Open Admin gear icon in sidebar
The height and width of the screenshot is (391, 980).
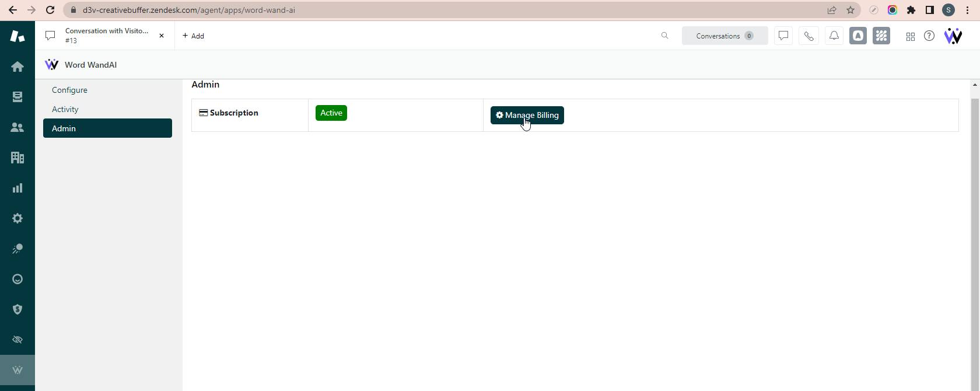17,218
